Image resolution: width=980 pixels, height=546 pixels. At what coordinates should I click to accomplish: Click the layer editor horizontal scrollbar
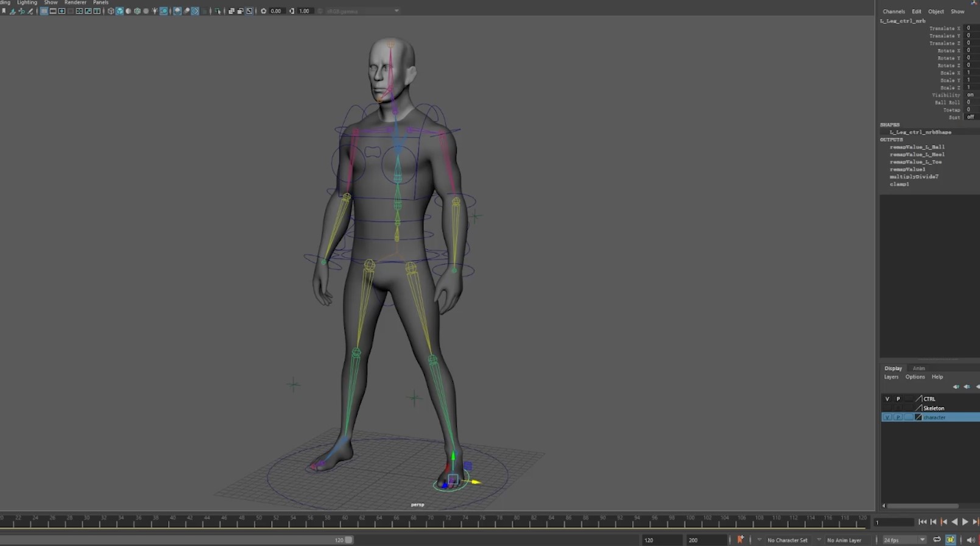[922, 506]
